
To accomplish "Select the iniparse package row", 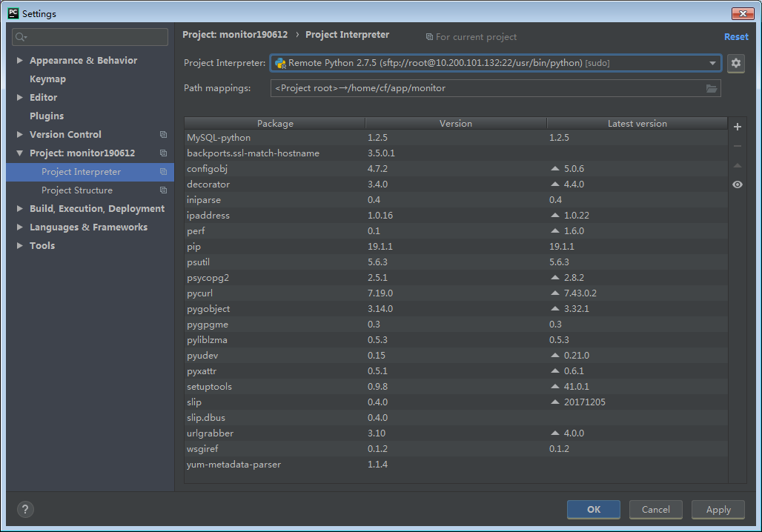I will coord(456,199).
